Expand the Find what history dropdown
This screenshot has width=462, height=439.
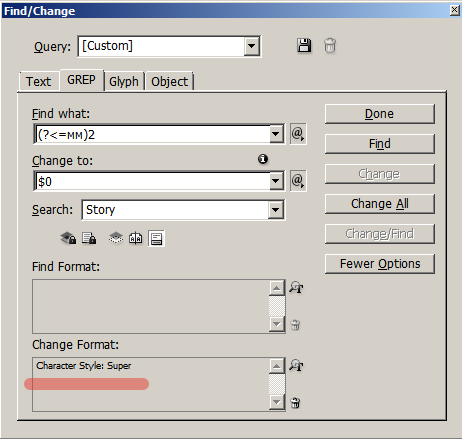coord(276,134)
